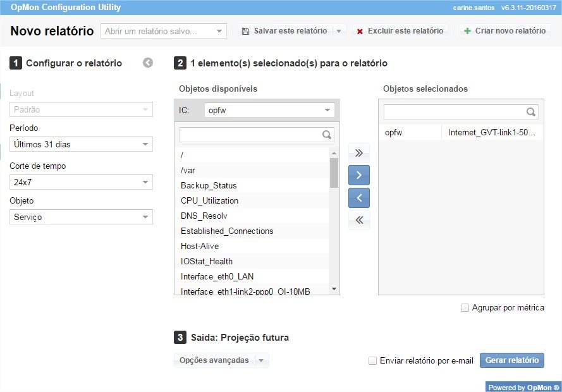
Task: Open the saved reports dropdown
Action: click(163, 31)
